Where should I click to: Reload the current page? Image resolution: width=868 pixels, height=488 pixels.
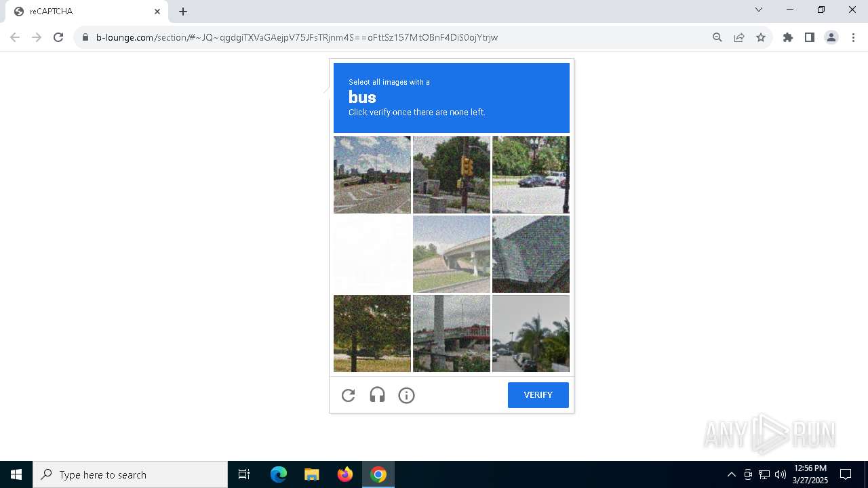58,37
